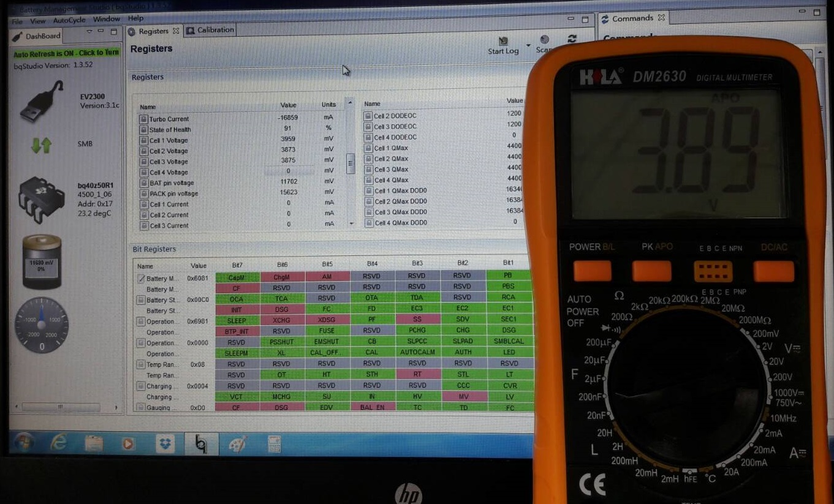This screenshot has height=504, width=834.
Task: Click the registers vertical scrollbar thumb
Action: [x=351, y=164]
